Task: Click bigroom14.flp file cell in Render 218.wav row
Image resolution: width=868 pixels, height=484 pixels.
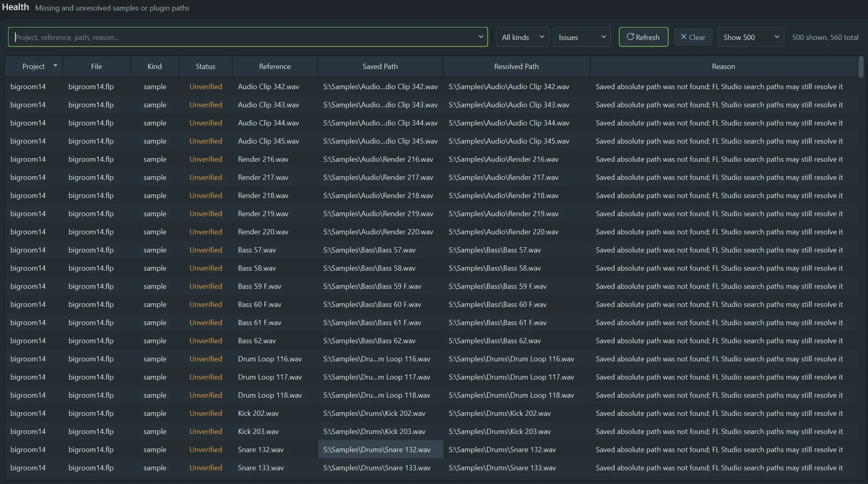Action: 96,196
